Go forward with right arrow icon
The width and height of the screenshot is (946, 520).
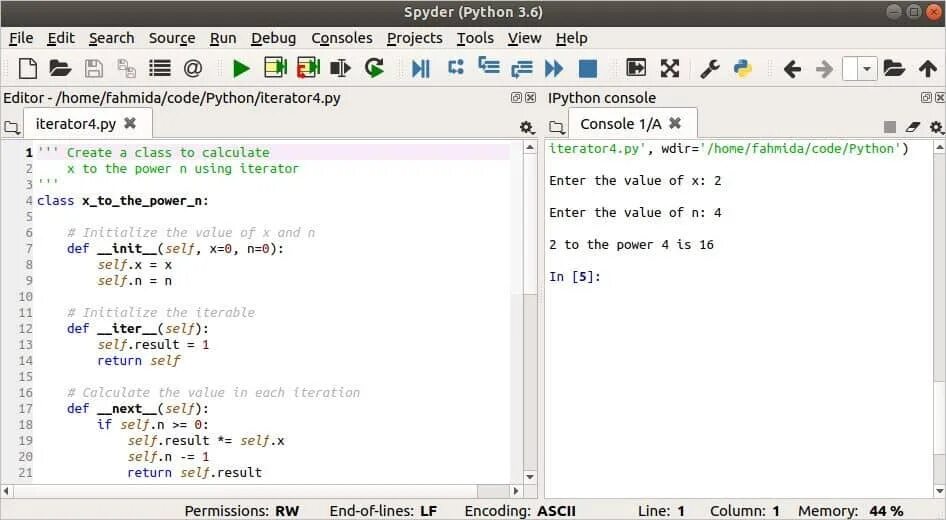coord(824,69)
